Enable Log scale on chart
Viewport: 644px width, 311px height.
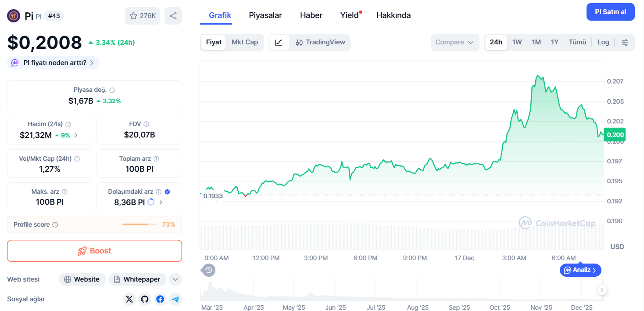point(603,42)
